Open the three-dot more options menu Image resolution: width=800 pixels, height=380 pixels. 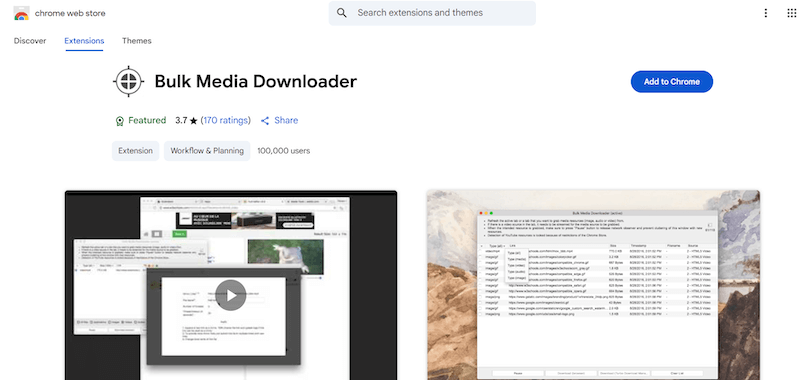pyautogui.click(x=765, y=13)
